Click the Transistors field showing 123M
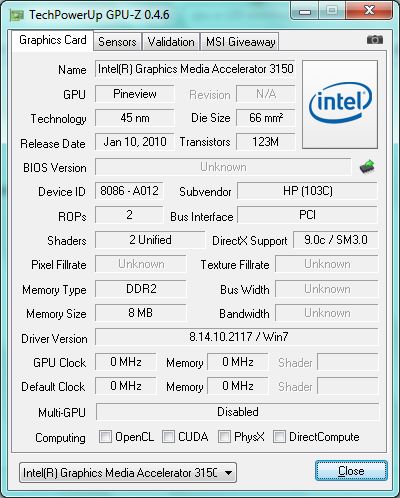This screenshot has height=498, width=400. [266, 142]
